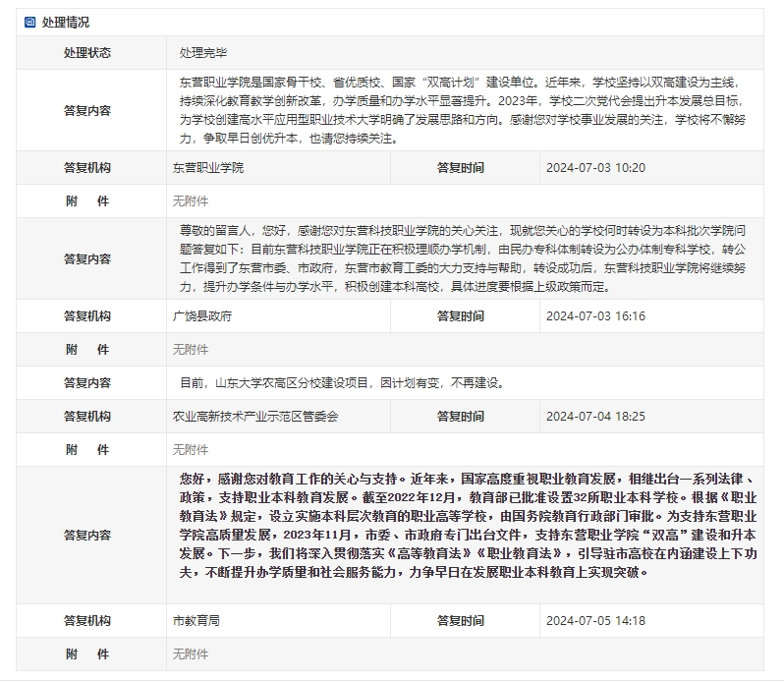Click the reply about 山东大学农高区分校建设项目

point(343,383)
